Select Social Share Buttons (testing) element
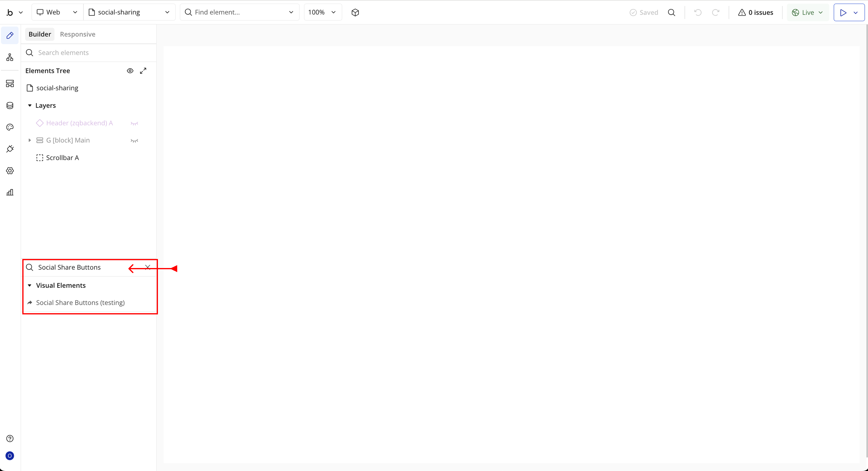Screen dimensions: 868x471 [x=80, y=303]
